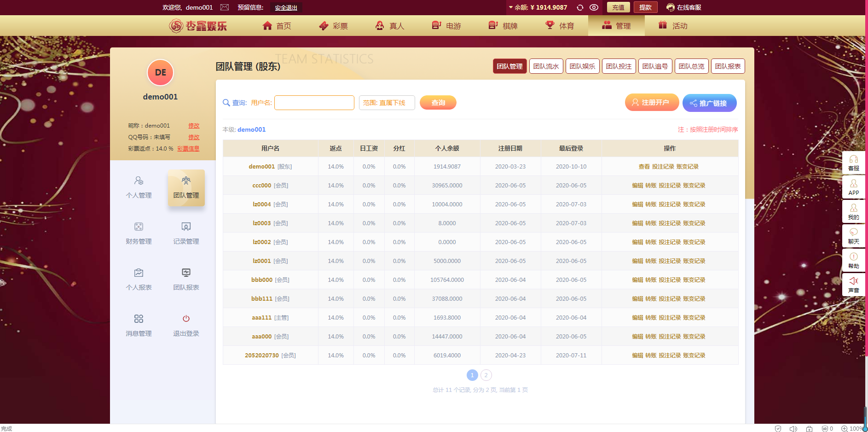Open 在线客服 online support

(684, 7)
